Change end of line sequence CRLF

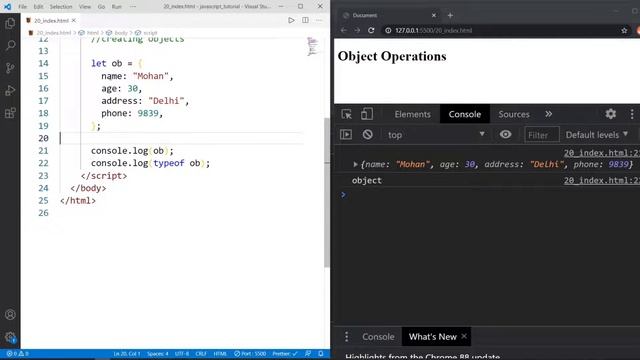point(201,354)
